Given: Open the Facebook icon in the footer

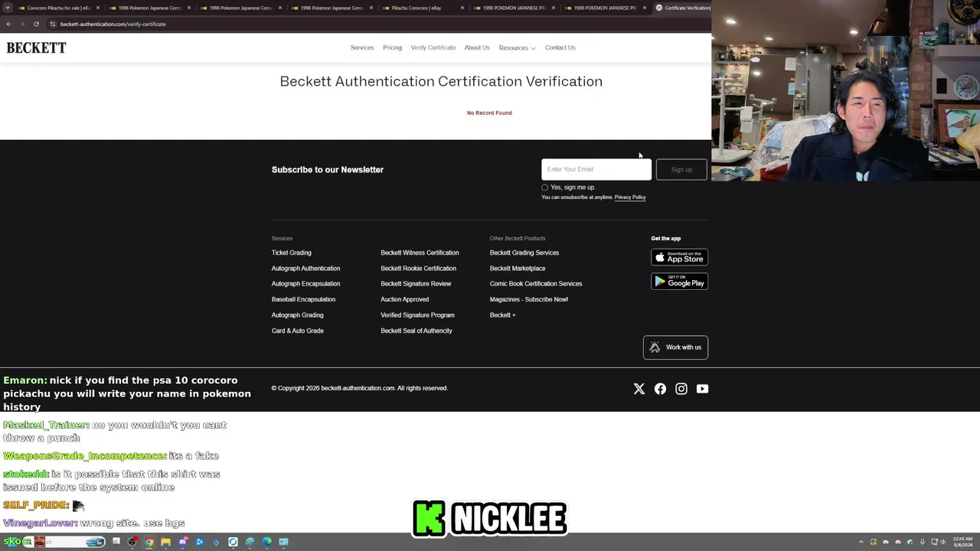Looking at the screenshot, I should 660,389.
